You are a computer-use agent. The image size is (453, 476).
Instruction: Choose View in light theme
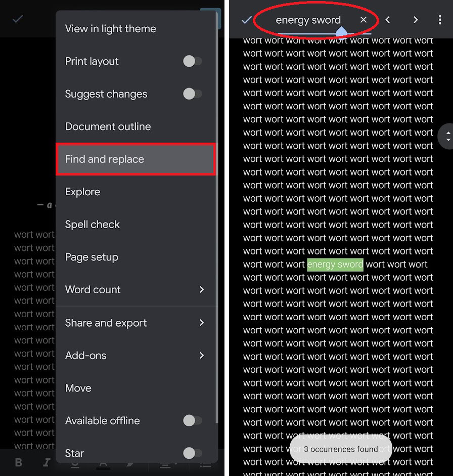pos(137,29)
